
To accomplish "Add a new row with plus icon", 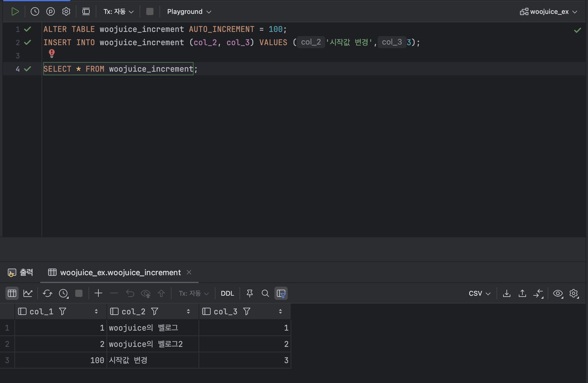I will click(98, 293).
